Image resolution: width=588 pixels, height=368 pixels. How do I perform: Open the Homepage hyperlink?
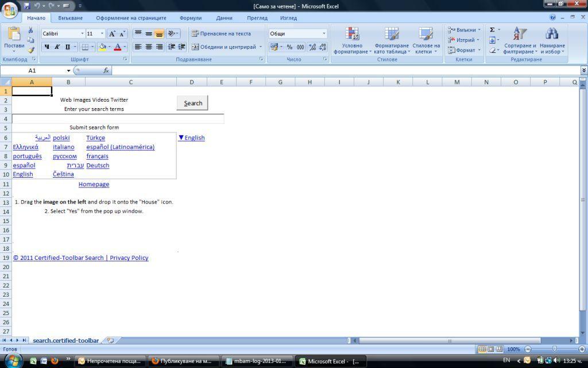coord(94,185)
